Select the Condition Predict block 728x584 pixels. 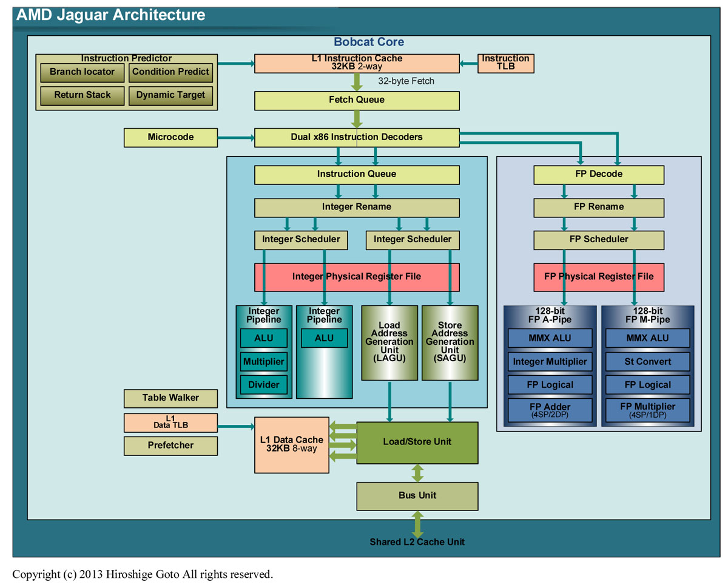point(170,72)
